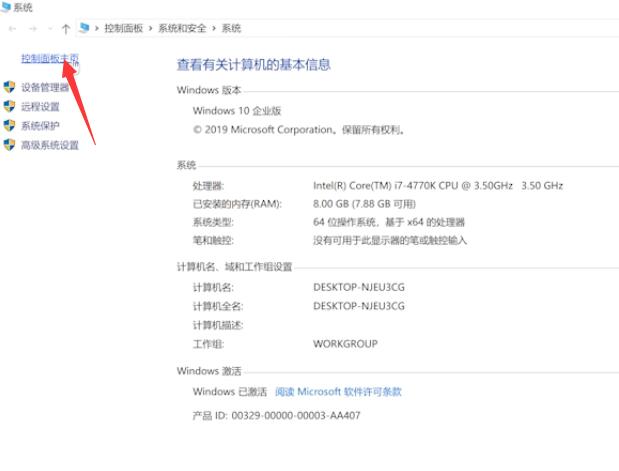Click the 64 位操作系统 system type value
619x471 pixels.
click(389, 222)
